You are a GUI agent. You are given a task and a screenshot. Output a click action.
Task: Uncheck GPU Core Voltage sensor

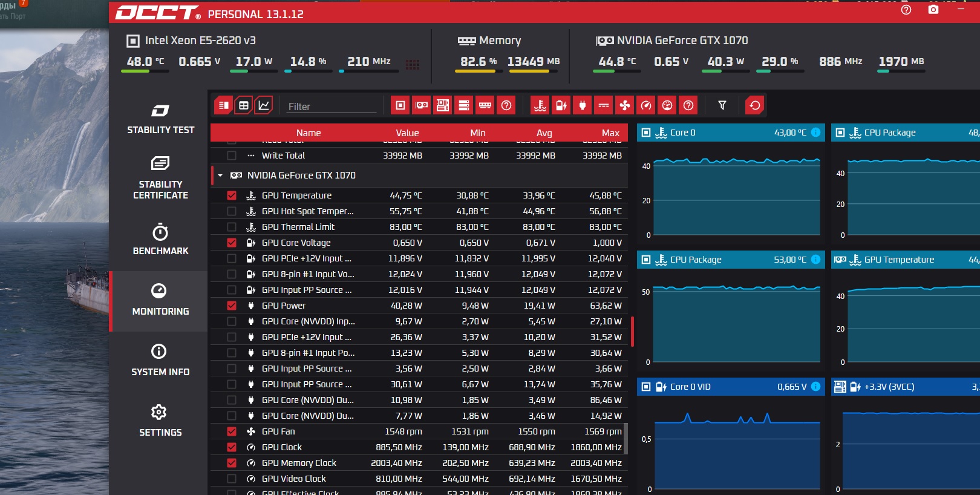coord(232,243)
